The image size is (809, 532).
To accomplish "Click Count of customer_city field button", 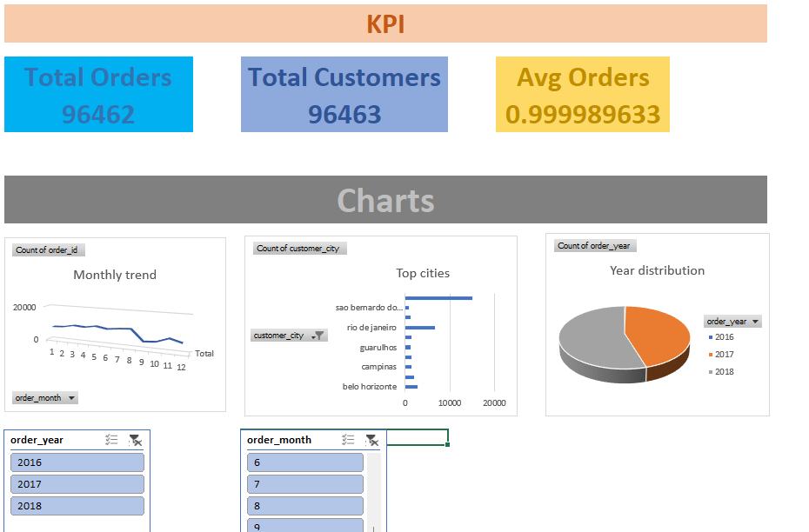I will click(300, 248).
